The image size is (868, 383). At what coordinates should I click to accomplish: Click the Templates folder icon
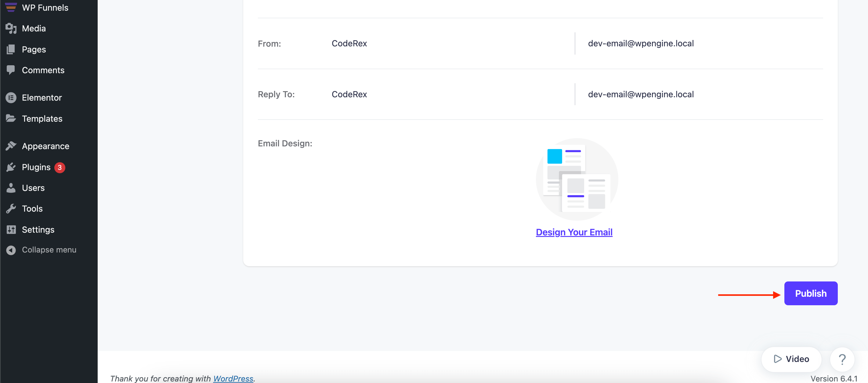11,118
